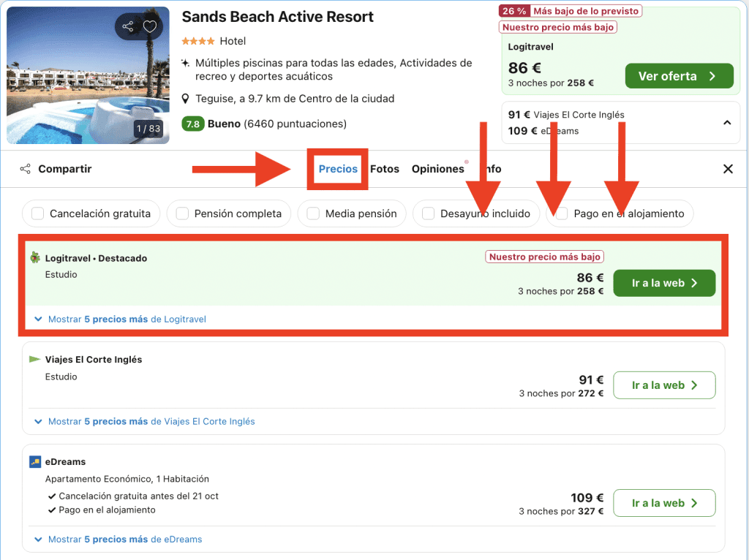Toggle the Media pensión checkbox
The width and height of the screenshot is (749, 560).
pos(313,213)
